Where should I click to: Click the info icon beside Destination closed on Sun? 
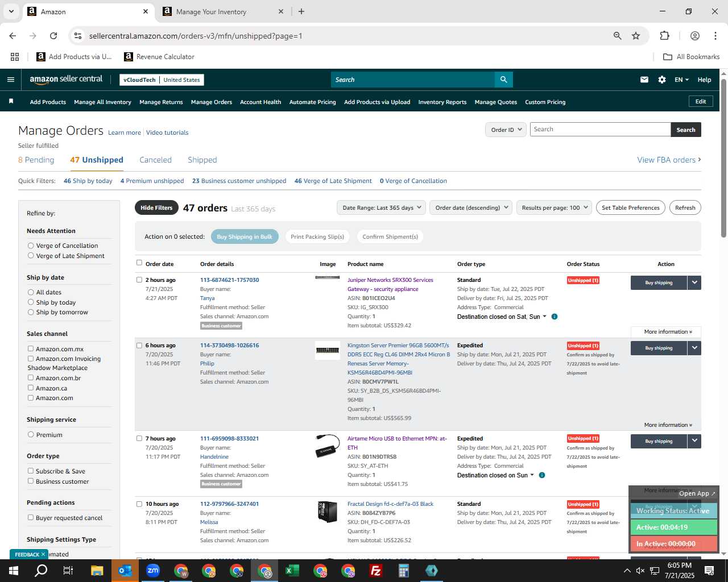coord(542,475)
